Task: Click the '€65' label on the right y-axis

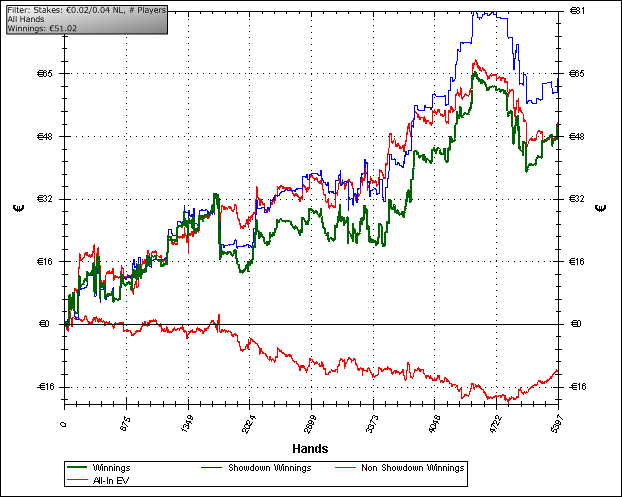Action: [x=577, y=74]
